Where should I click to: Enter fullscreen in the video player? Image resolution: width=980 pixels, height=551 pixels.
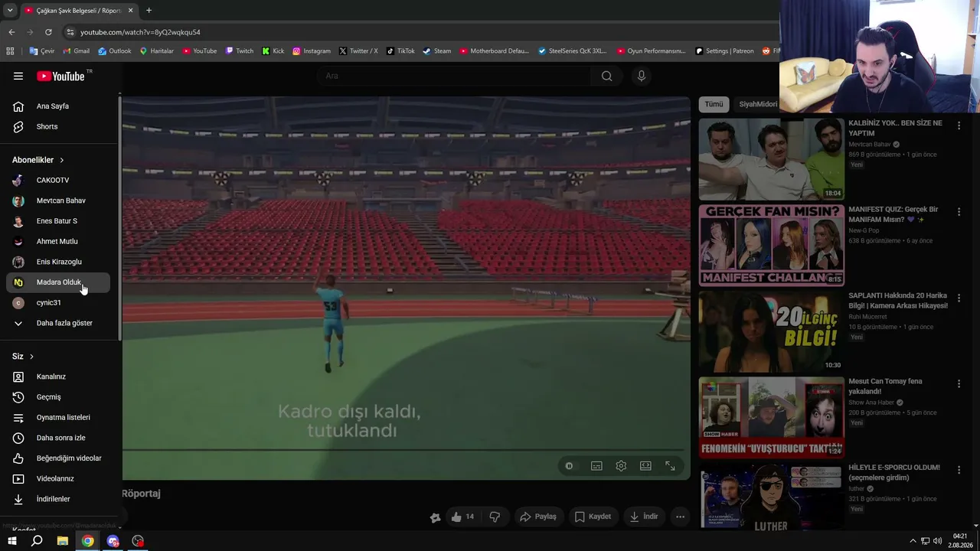[670, 466]
